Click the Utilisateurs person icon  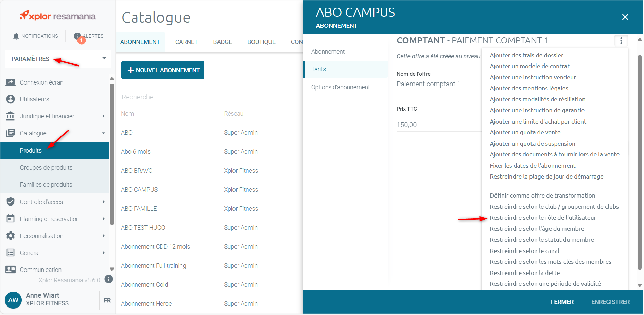point(11,99)
